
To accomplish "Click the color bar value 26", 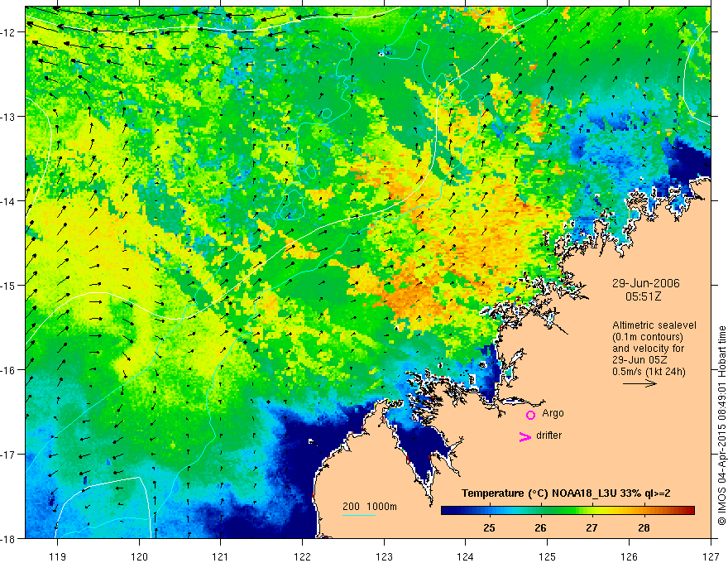I will 540,527.
